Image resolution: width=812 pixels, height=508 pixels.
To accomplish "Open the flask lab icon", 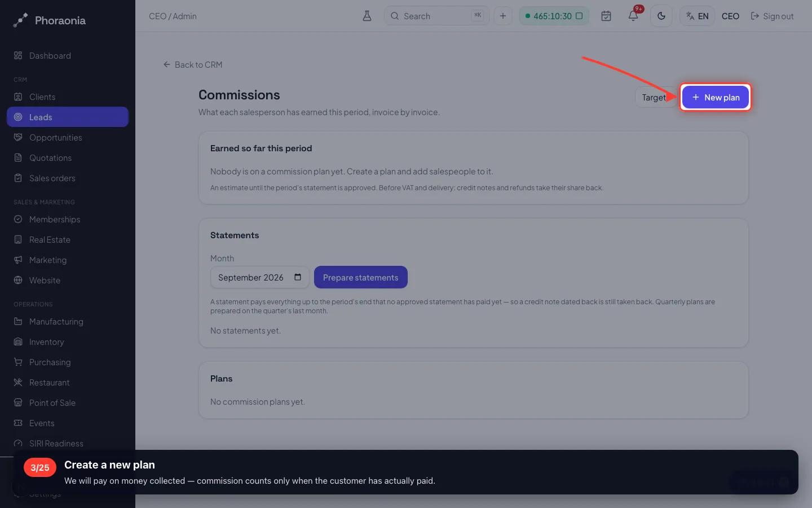I will point(367,16).
